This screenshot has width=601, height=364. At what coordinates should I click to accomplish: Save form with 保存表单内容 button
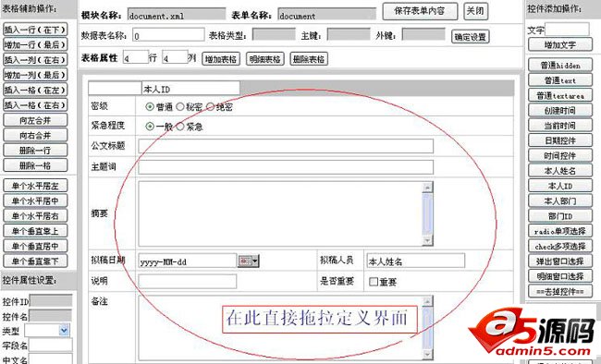pyautogui.click(x=420, y=11)
